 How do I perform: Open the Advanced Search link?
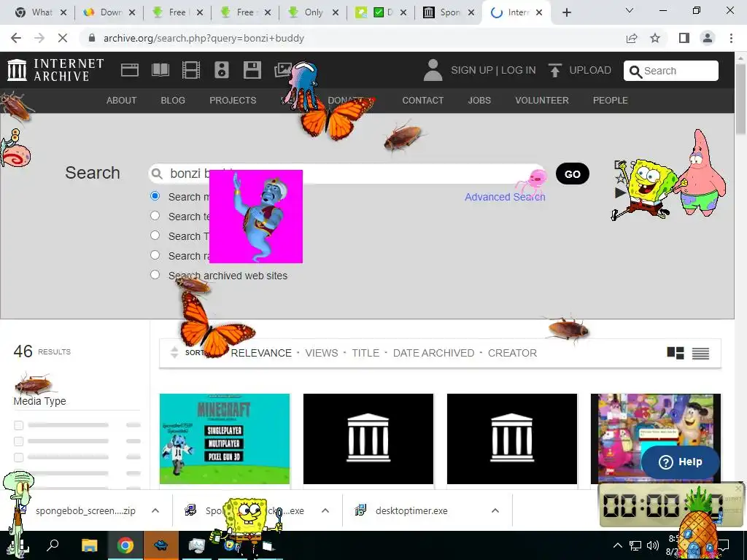pyautogui.click(x=505, y=197)
